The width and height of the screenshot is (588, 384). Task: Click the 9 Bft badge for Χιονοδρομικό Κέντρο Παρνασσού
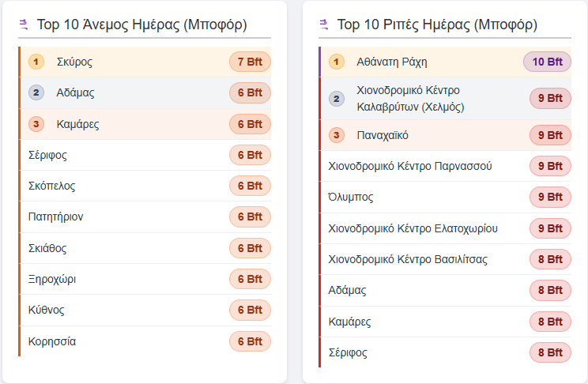(x=550, y=166)
